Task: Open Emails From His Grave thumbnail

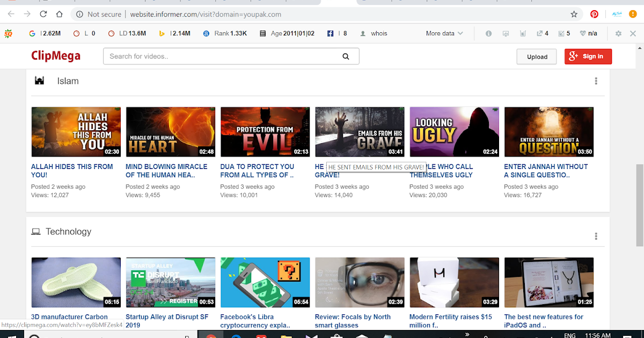Action: [360, 132]
